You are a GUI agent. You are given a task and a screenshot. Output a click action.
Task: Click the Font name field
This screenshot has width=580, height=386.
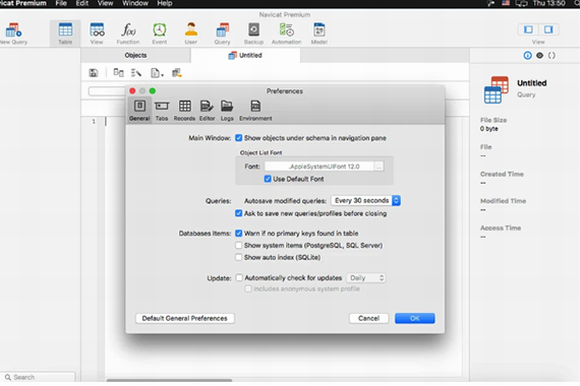(319, 166)
